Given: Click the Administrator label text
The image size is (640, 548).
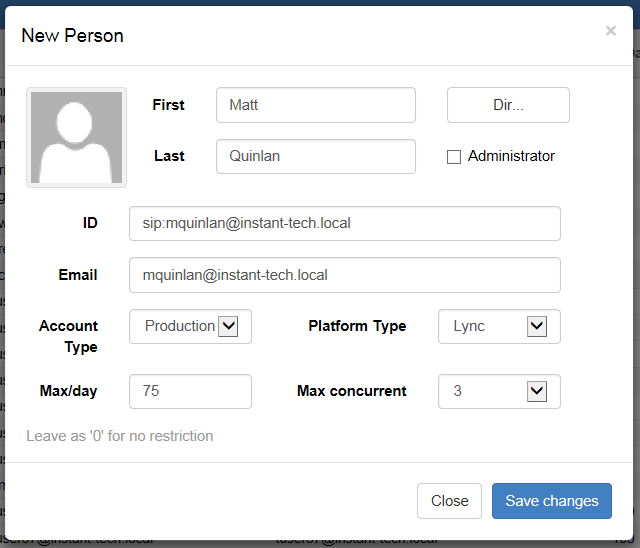Looking at the screenshot, I should coord(511,156).
